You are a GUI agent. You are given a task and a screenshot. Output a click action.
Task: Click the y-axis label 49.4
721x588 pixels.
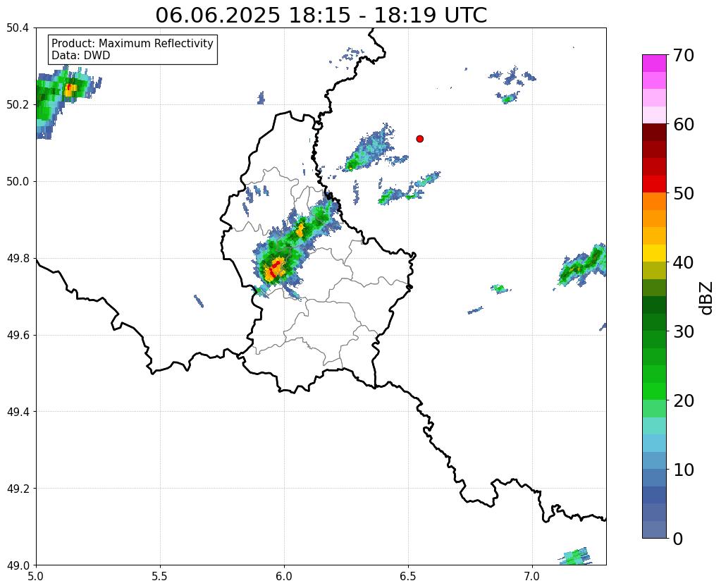[18, 411]
